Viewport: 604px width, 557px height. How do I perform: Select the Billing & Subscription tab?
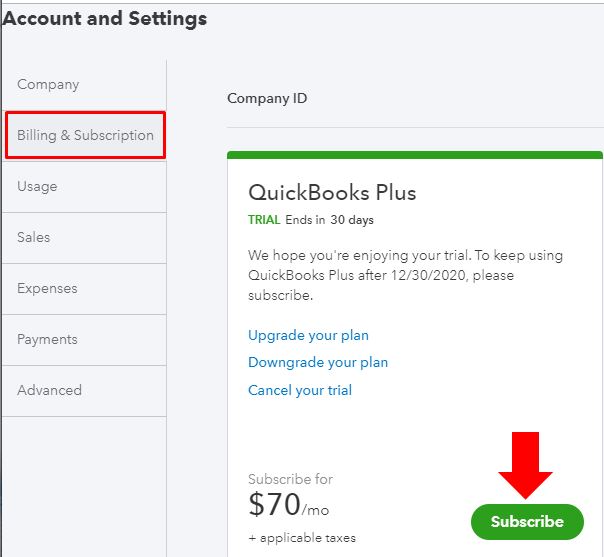(85, 135)
